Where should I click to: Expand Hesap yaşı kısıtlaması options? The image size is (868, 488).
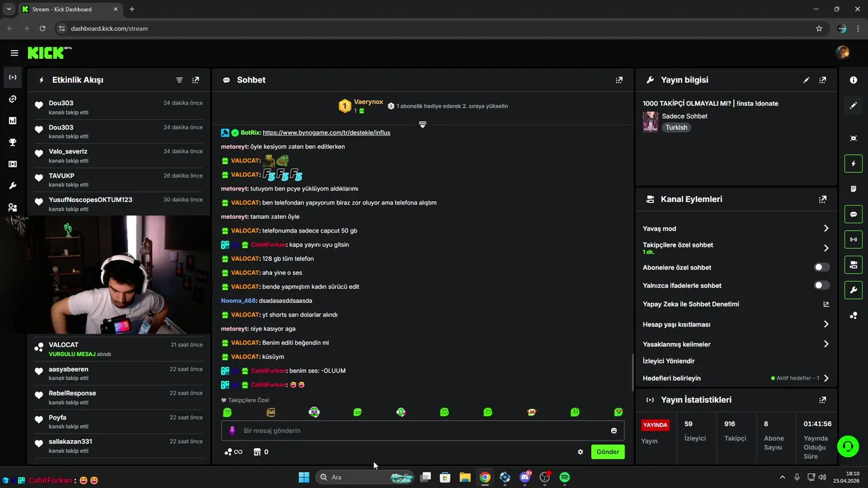pos(826,325)
